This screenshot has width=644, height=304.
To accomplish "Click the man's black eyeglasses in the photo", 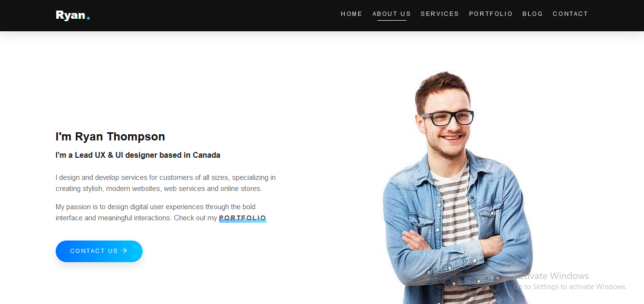I will coord(448,118).
